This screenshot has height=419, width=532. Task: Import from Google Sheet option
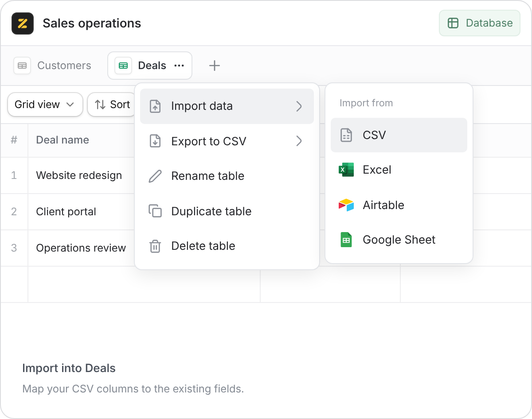[x=399, y=240]
